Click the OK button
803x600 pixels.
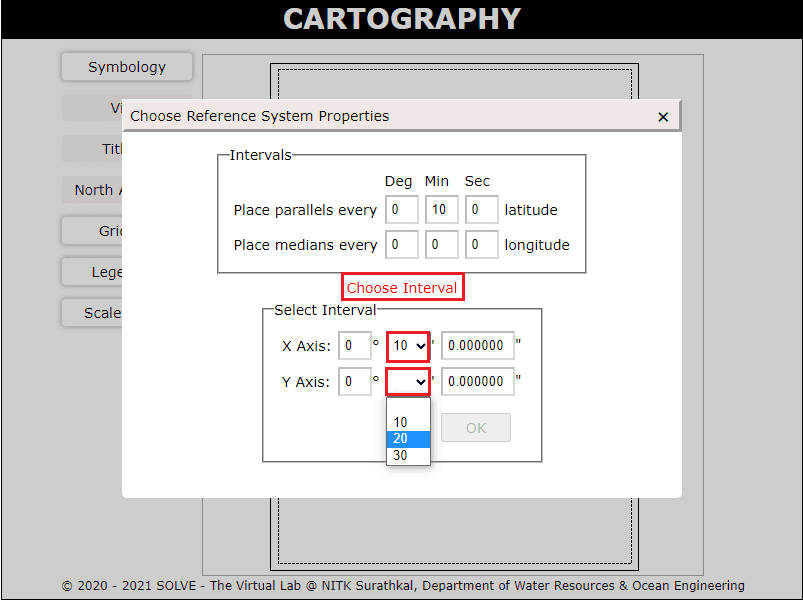[476, 428]
